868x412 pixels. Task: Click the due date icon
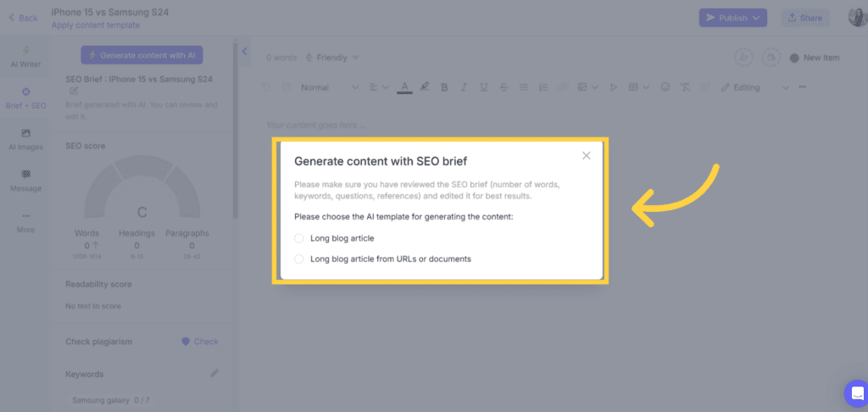(x=771, y=58)
